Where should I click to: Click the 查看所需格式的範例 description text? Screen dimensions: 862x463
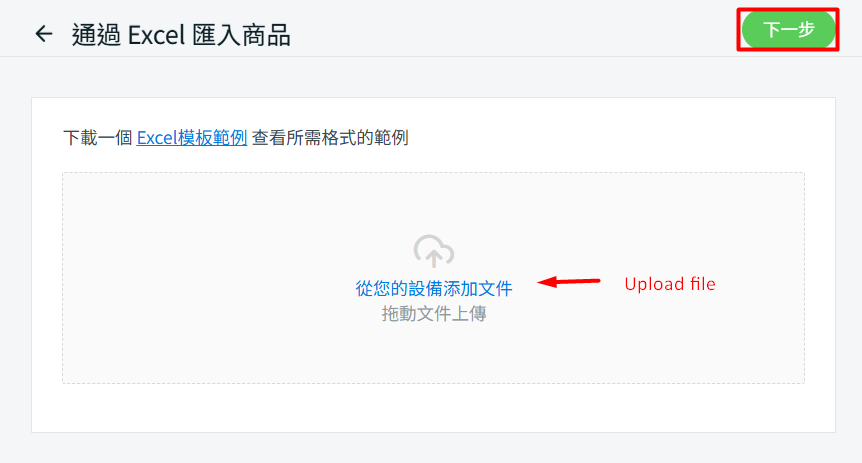click(330, 137)
